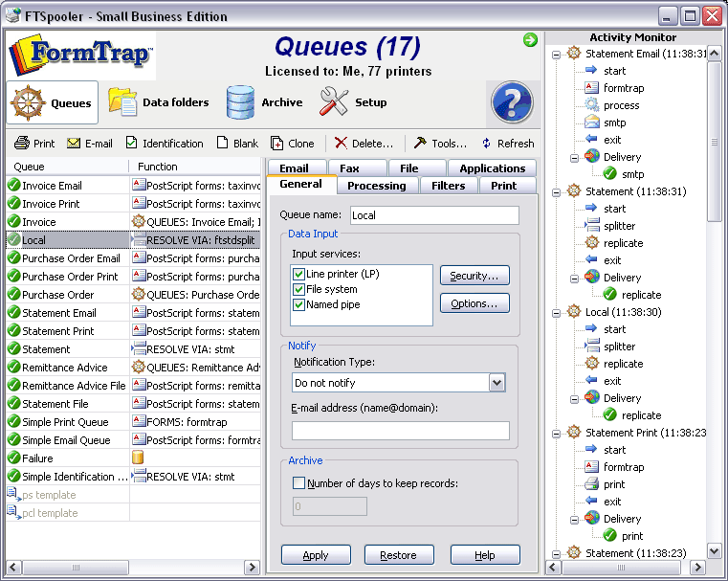The image size is (728, 581).
Task: Click the Print toolbar icon
Action: point(21,143)
